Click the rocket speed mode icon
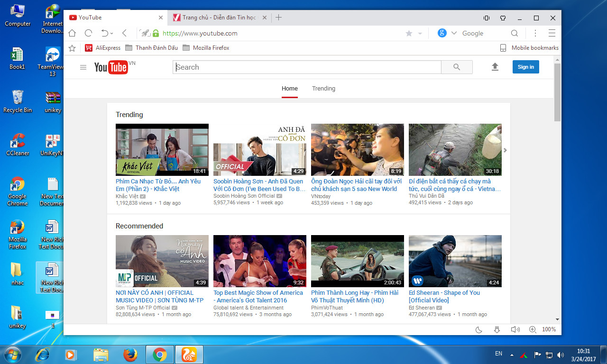The image size is (607, 364). click(145, 33)
